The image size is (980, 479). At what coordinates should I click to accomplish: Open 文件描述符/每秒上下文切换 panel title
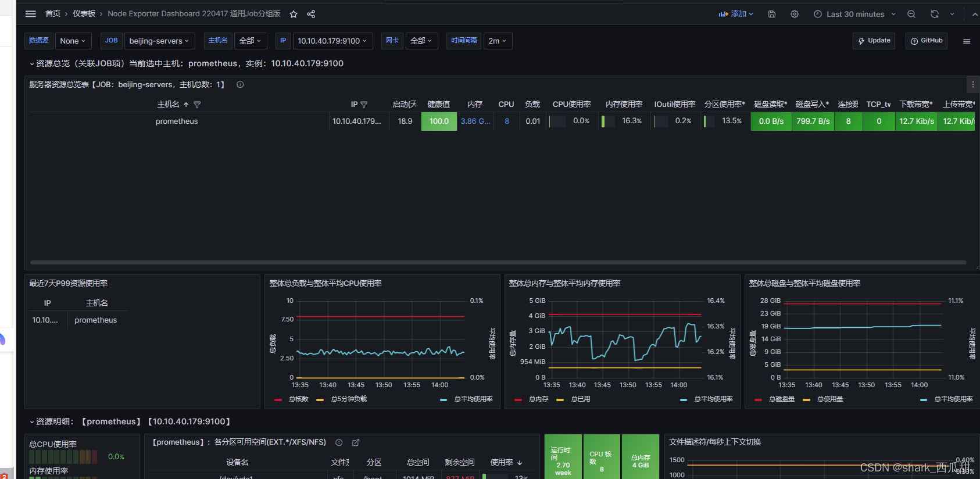715,442
